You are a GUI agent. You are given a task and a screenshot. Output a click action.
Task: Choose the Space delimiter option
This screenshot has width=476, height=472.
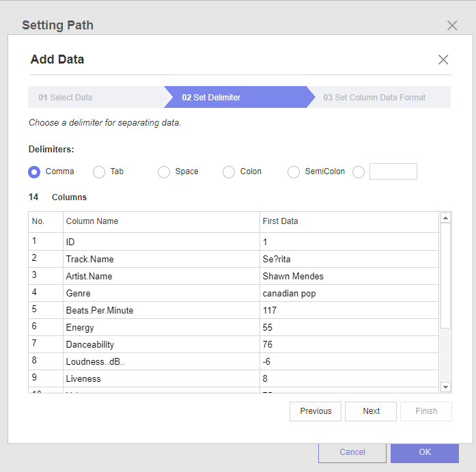[x=164, y=172]
